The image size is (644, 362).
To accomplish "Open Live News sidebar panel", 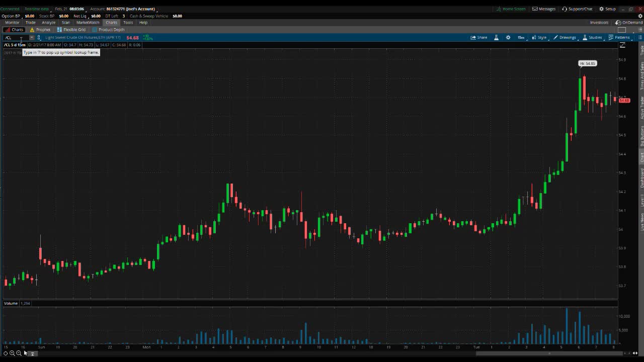I will pos(641,222).
